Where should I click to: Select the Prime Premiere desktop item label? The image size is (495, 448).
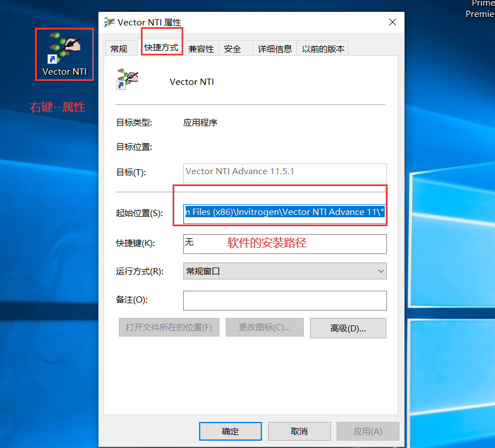tap(480, 9)
